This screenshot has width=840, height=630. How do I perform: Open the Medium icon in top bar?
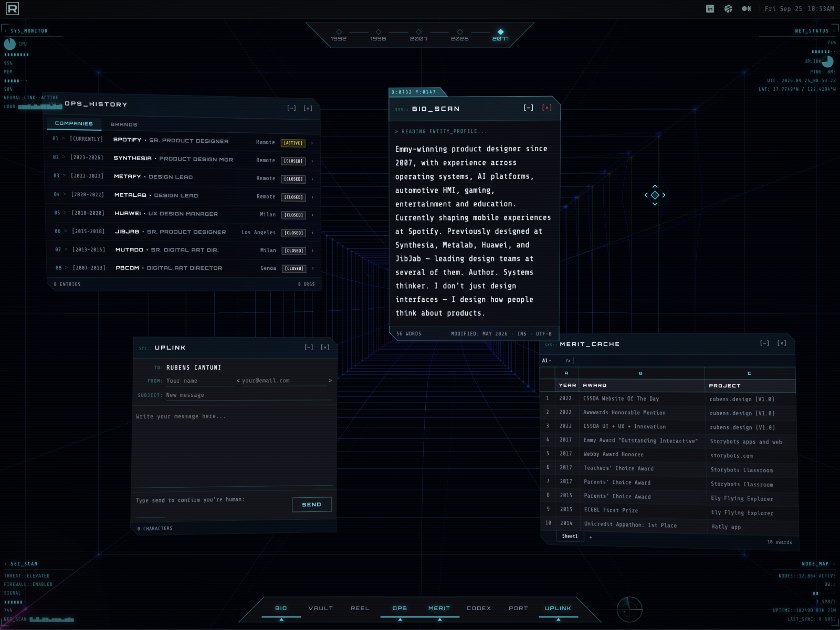click(x=747, y=8)
